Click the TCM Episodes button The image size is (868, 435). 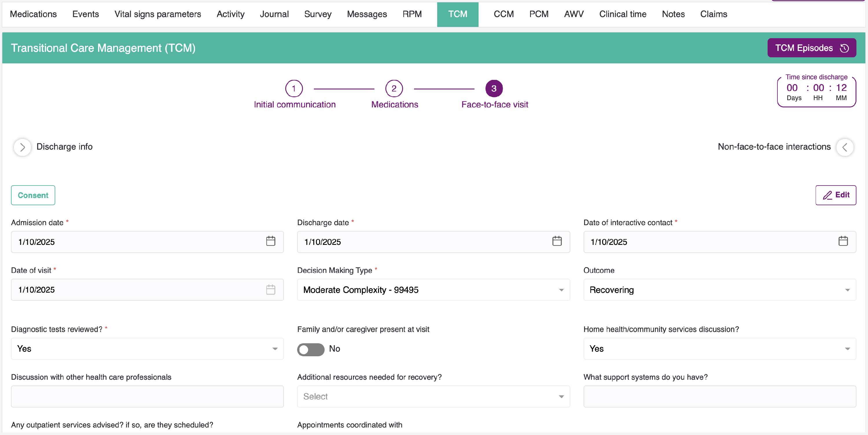(x=811, y=48)
